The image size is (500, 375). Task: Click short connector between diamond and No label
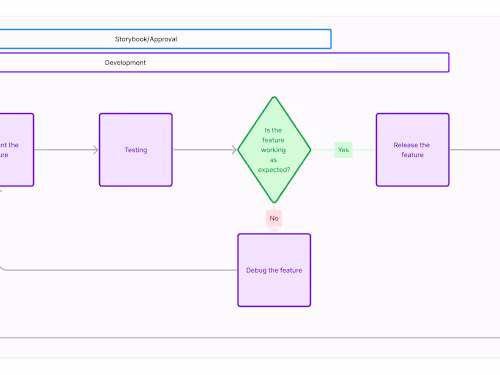coord(274,207)
